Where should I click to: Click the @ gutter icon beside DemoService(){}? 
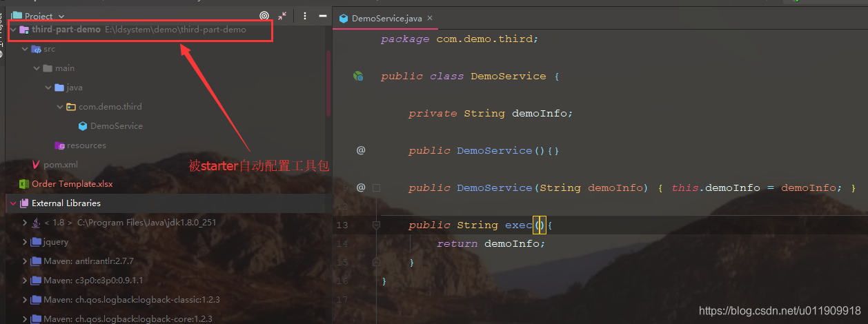(361, 150)
